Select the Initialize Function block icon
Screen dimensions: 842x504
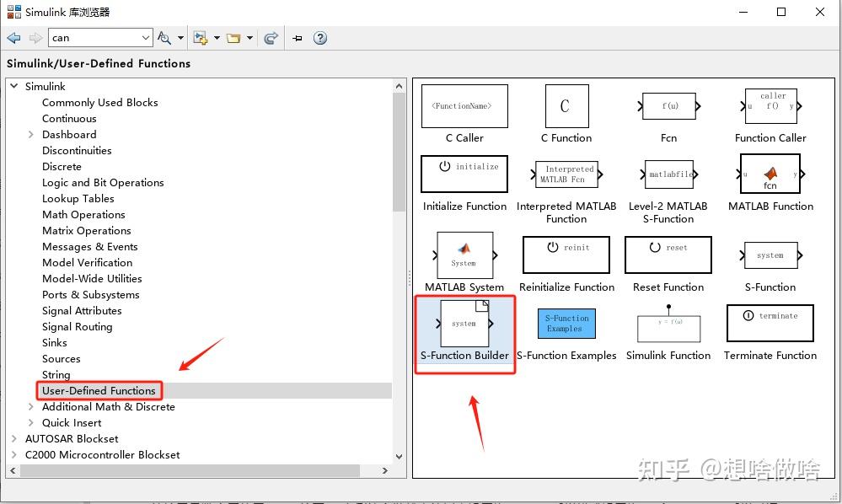tap(464, 174)
